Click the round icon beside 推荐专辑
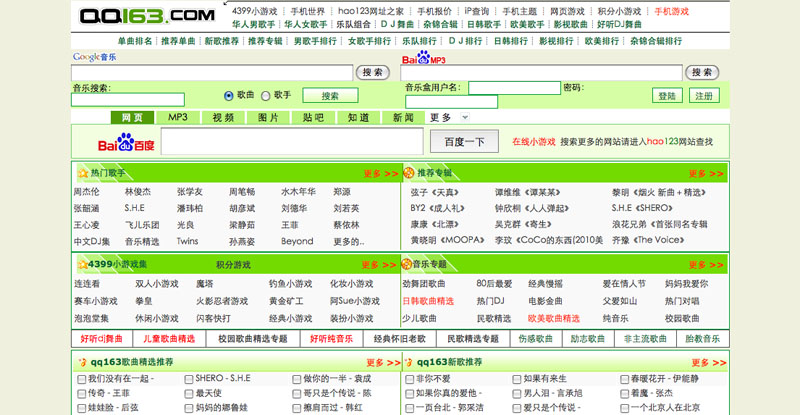800x415 pixels. click(409, 173)
